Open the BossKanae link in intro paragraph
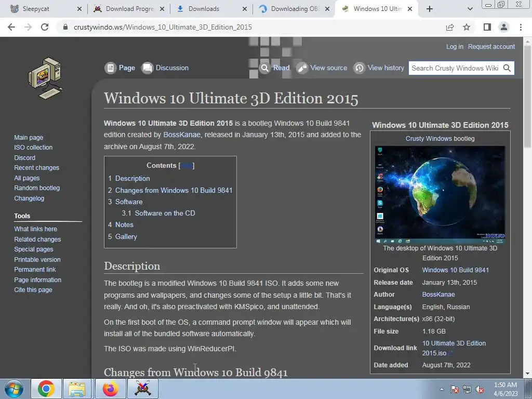This screenshot has height=399, width=532. (x=182, y=135)
